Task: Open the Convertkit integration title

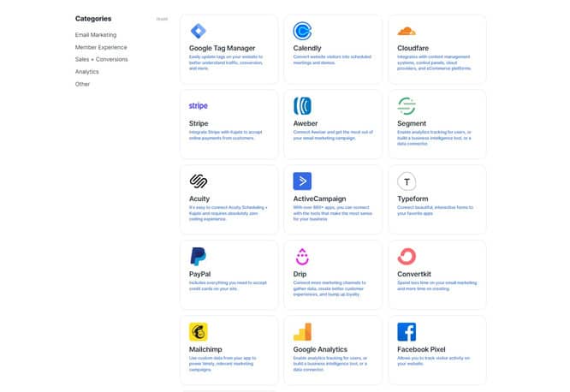Action: (x=414, y=274)
